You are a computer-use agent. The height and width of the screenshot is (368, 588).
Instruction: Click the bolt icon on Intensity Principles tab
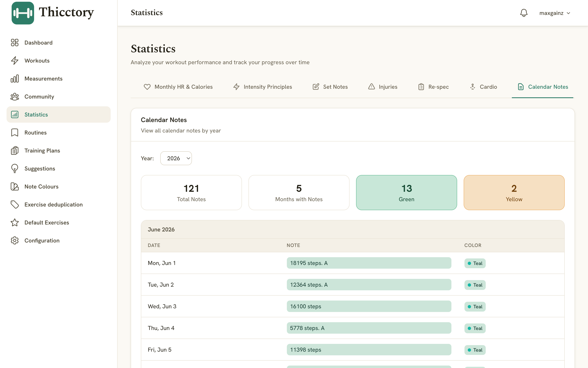tap(236, 87)
